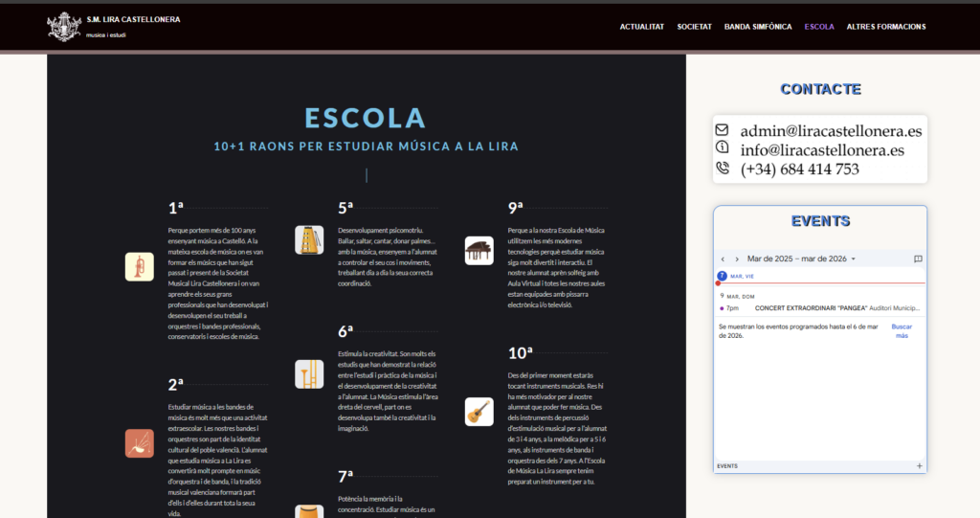Click the S.M. Lira Castellonera site title
Viewport: 980px width, 518px height.
133,19
